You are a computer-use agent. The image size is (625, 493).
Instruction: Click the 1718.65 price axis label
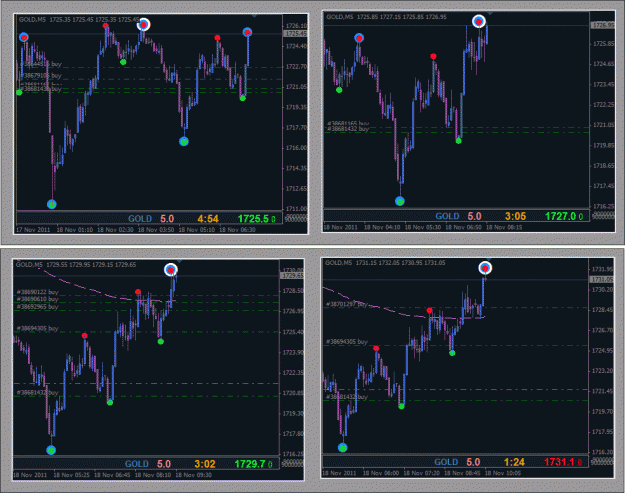click(x=603, y=165)
